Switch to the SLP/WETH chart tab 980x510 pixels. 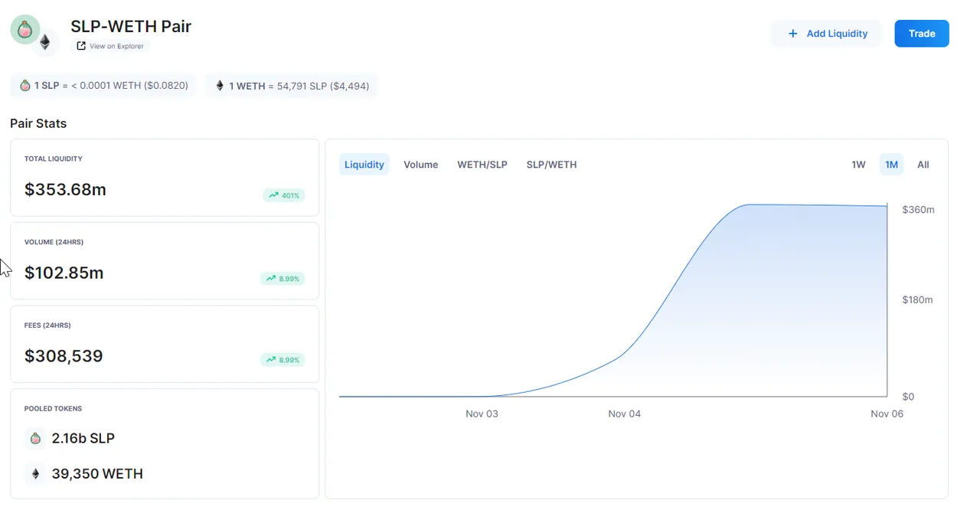(551, 165)
